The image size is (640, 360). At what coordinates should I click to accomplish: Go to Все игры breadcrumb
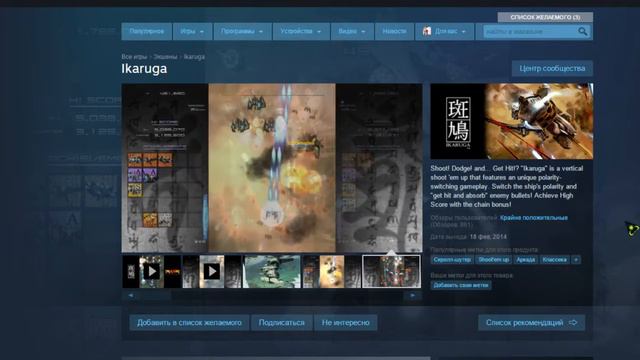pos(134,57)
